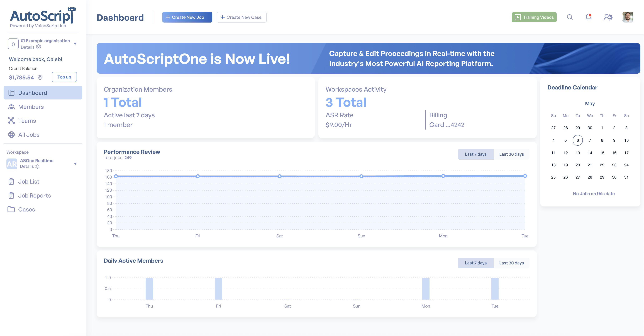644x336 pixels.
Task: Open the Teams menu item
Action: (x=43, y=121)
